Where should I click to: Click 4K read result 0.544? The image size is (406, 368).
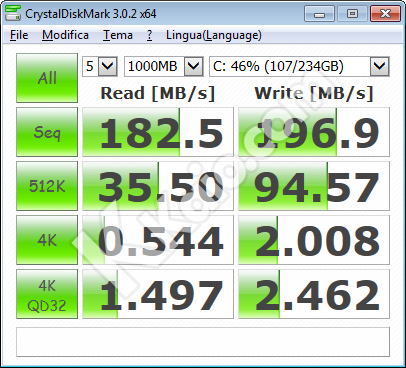point(158,240)
